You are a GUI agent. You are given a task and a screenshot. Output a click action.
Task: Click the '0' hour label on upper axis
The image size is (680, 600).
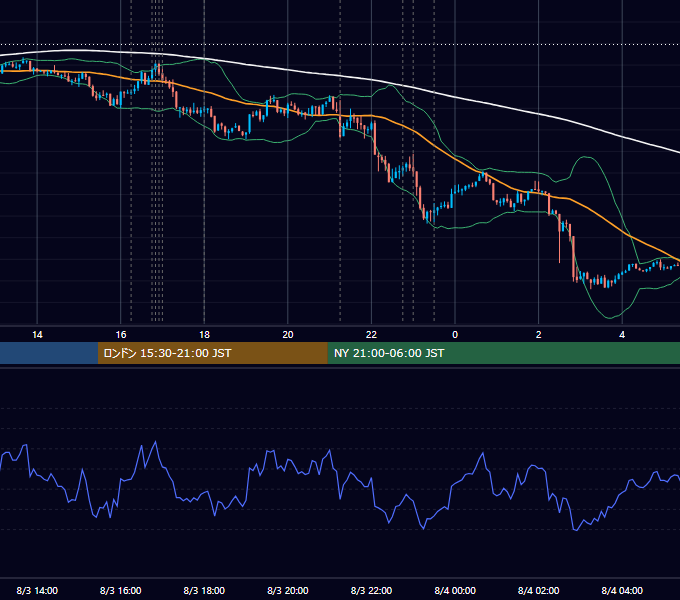coord(455,335)
